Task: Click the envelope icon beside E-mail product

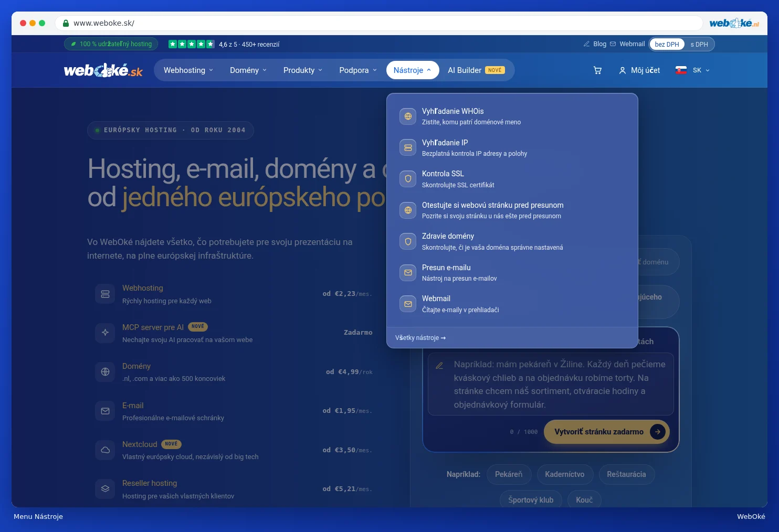Action: point(105,411)
